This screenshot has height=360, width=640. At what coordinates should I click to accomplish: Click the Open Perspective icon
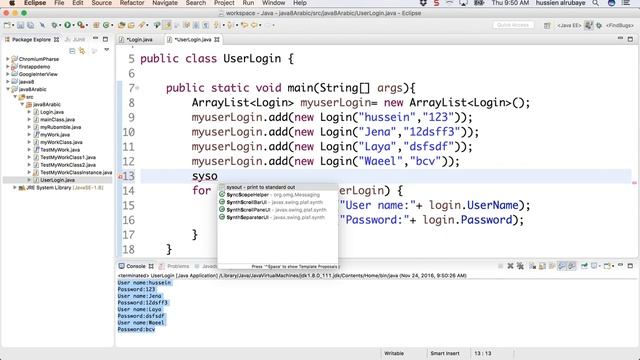[x=547, y=25]
